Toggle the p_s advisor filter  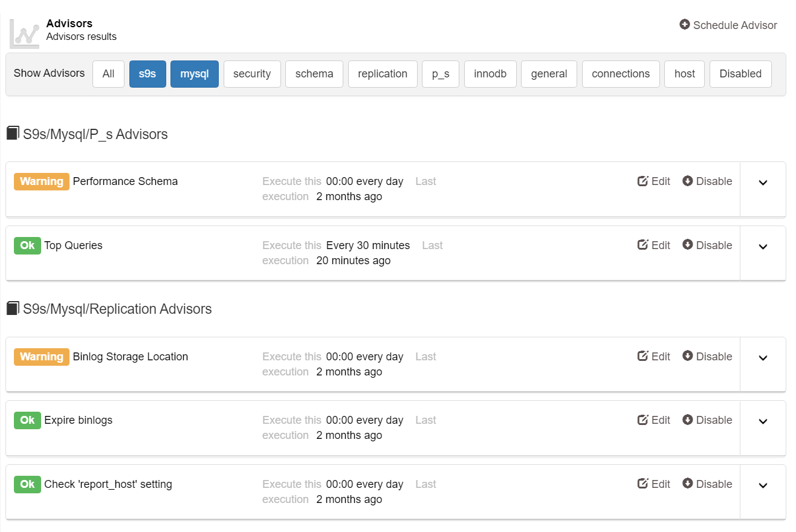[441, 74]
